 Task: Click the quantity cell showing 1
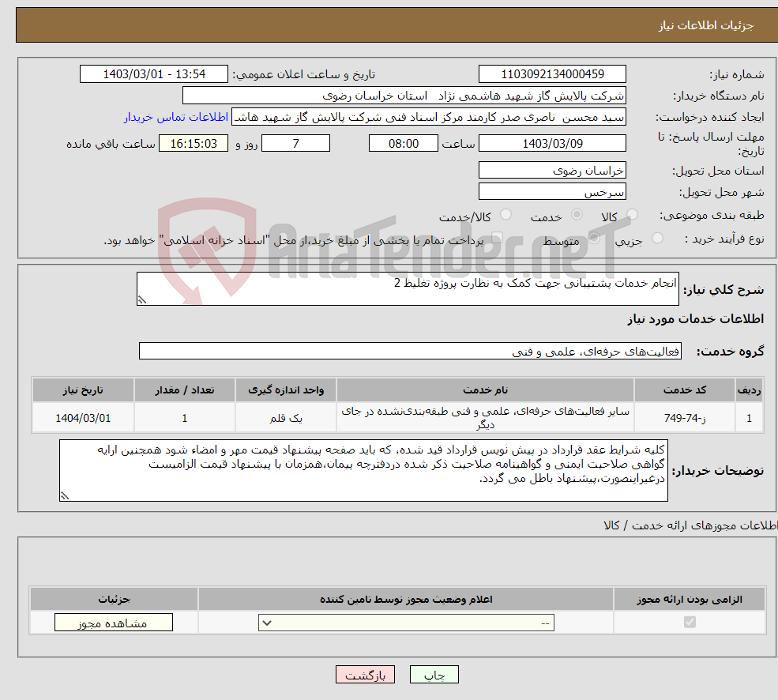point(185,418)
